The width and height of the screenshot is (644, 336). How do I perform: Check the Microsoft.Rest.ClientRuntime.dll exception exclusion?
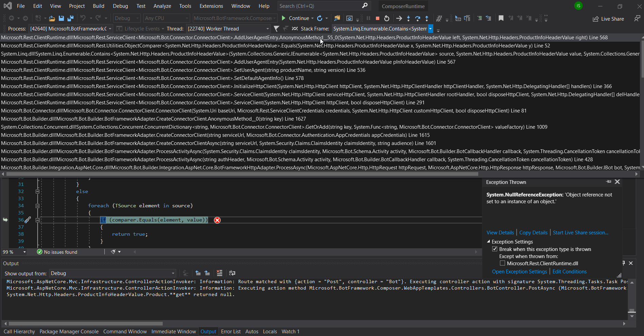pos(503,263)
